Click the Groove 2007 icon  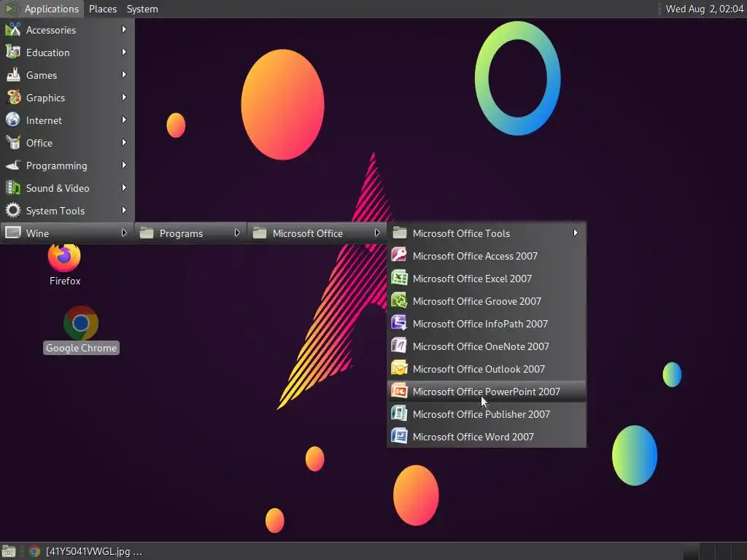click(x=399, y=301)
